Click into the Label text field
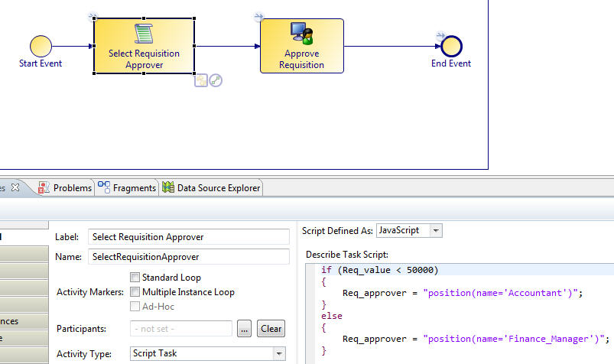The image size is (614, 364). (x=189, y=237)
